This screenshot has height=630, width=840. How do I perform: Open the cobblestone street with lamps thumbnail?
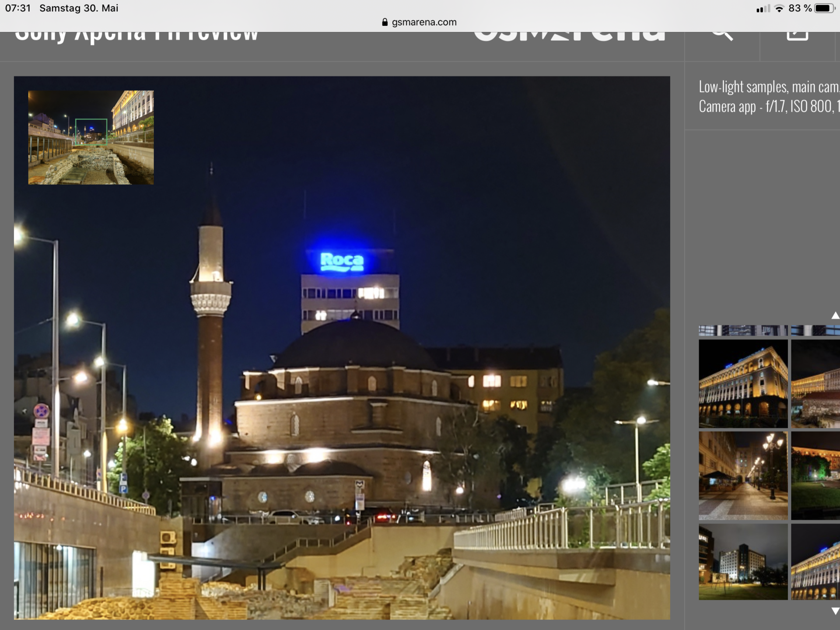click(743, 476)
